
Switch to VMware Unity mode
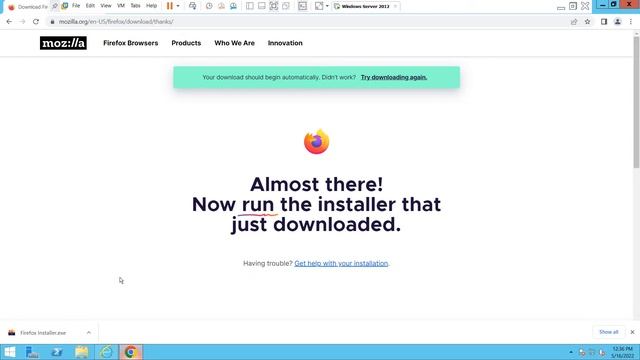pos(286,6)
